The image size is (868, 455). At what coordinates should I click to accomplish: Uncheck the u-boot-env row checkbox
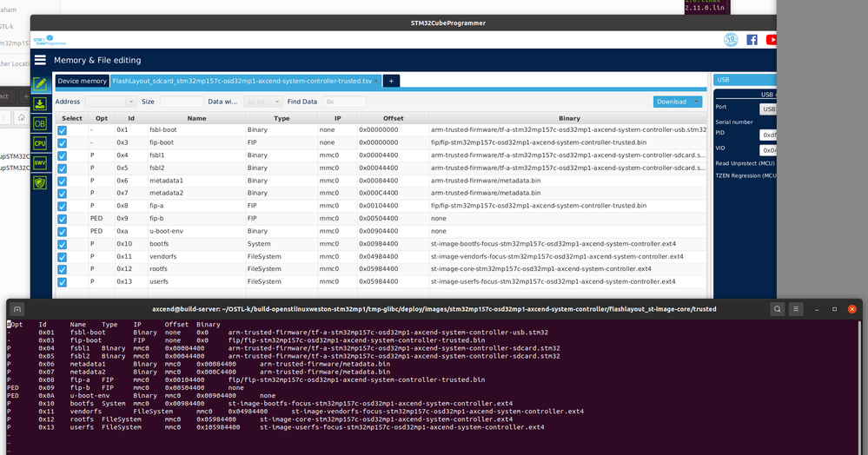click(x=62, y=231)
